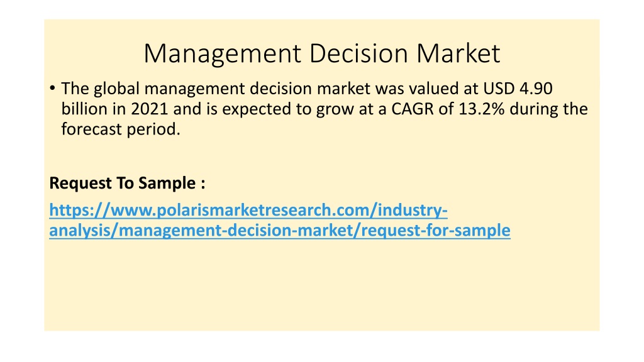Click the text 'USD 4.90' in the paragraph
Viewport: 644px width, 362px height.
(518, 88)
